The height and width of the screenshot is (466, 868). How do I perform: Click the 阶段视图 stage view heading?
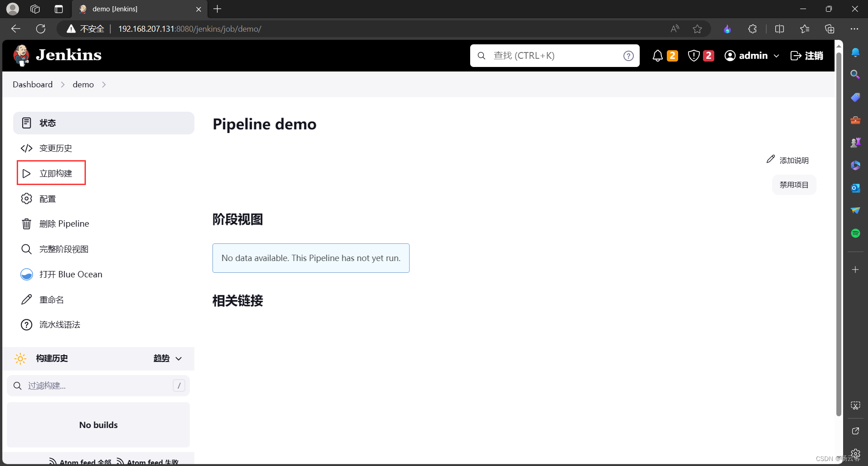pos(238,219)
